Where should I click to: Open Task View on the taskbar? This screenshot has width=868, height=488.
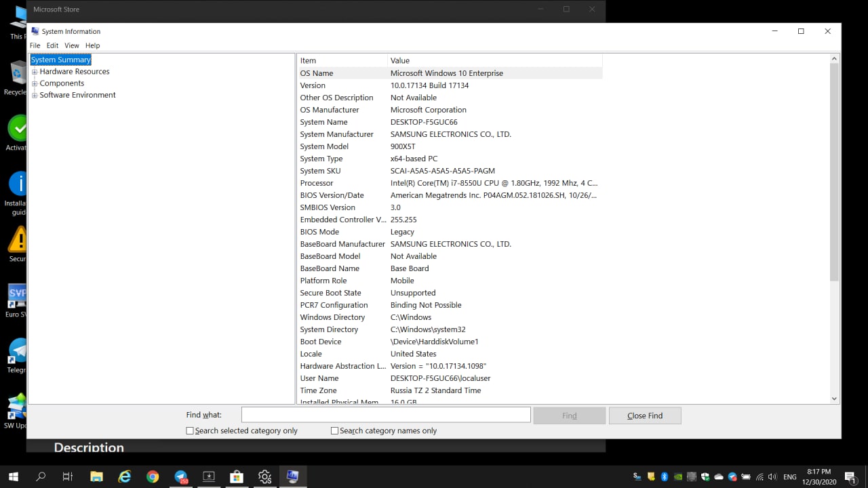point(68,476)
